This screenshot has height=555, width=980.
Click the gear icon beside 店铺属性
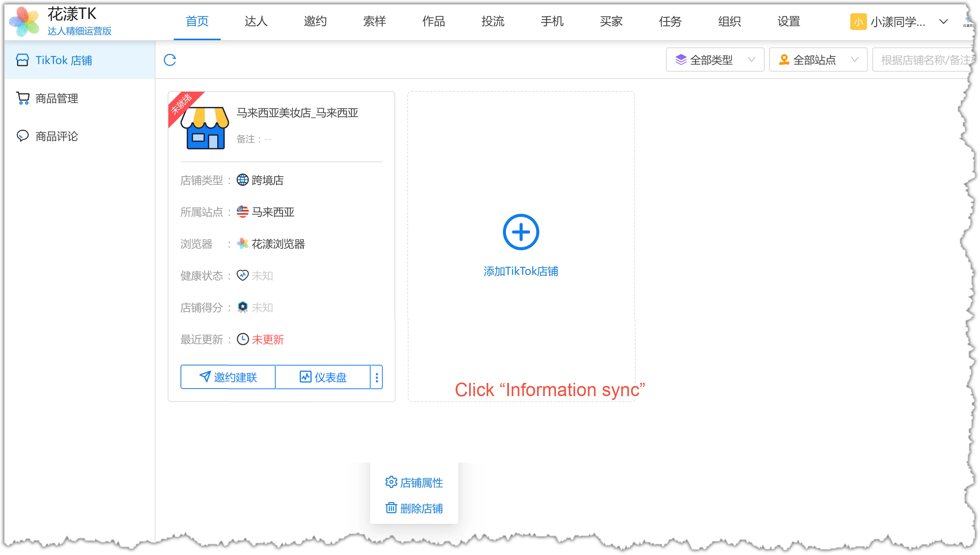[391, 482]
